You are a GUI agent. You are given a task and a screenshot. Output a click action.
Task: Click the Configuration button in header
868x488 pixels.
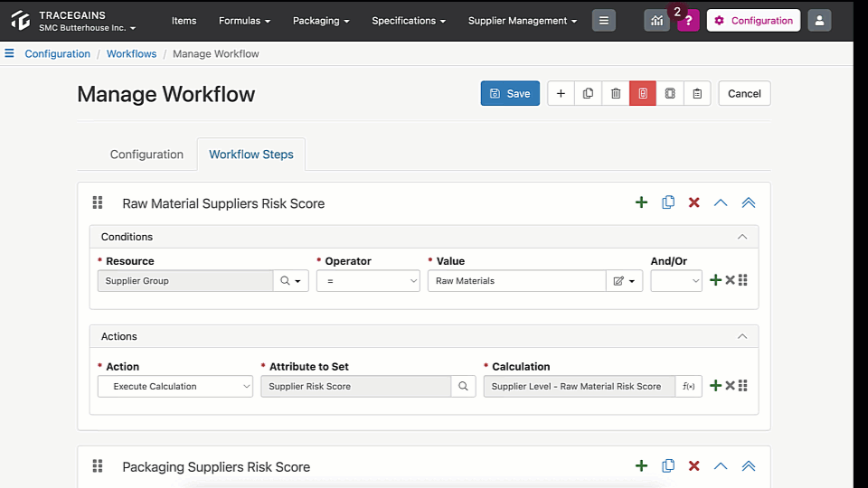tap(753, 21)
